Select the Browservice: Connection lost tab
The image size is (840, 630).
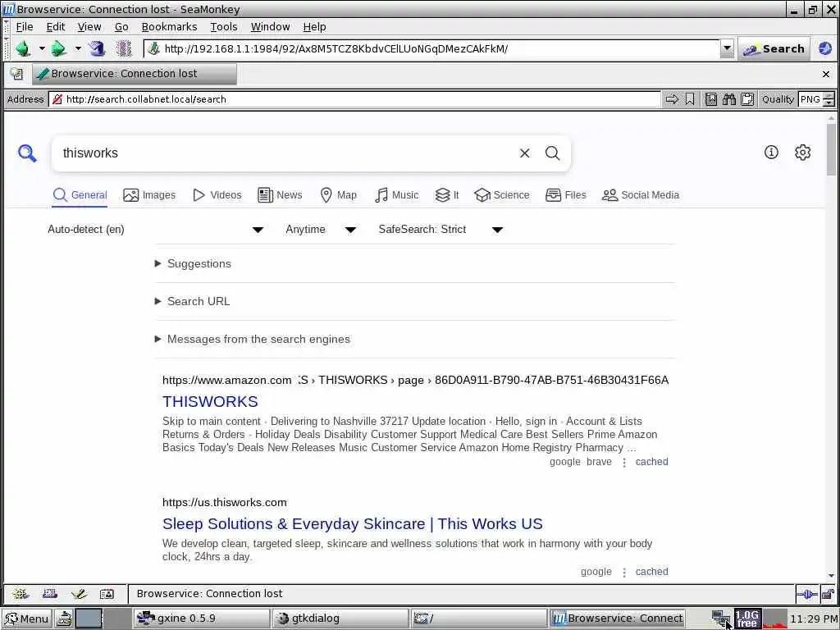click(135, 74)
